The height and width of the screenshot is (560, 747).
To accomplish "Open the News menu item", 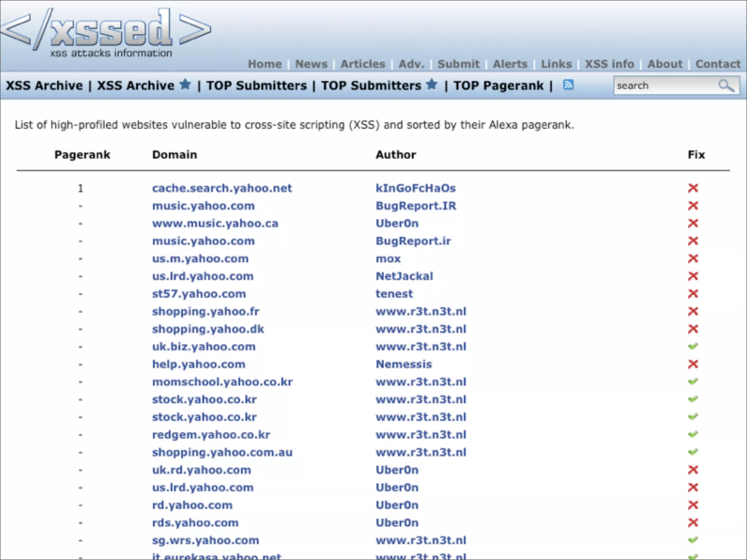I will click(311, 64).
